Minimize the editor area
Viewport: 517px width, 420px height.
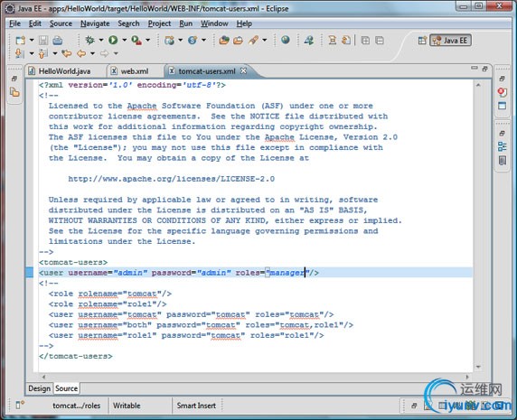pyautogui.click(x=475, y=68)
